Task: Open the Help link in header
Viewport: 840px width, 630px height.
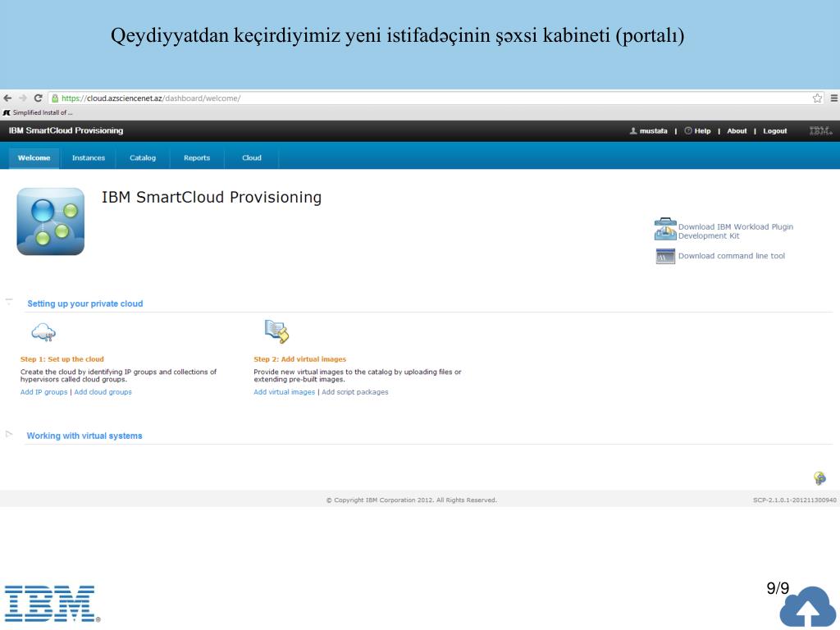Action: (702, 130)
